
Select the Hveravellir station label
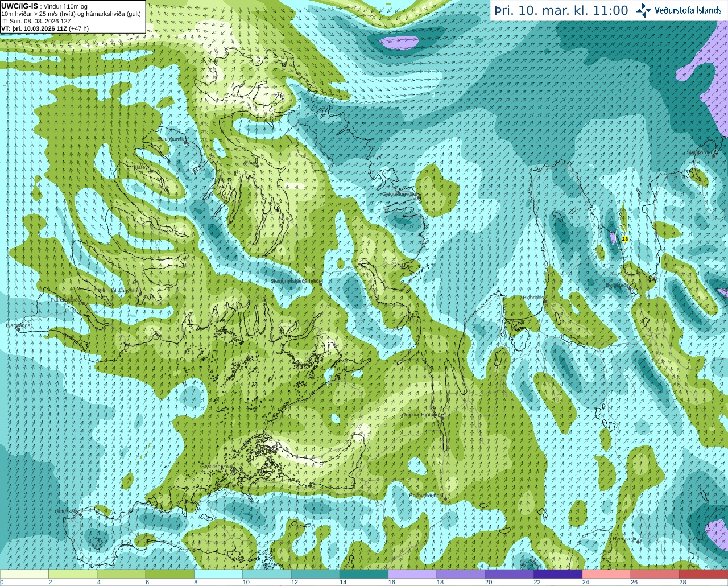(624, 538)
